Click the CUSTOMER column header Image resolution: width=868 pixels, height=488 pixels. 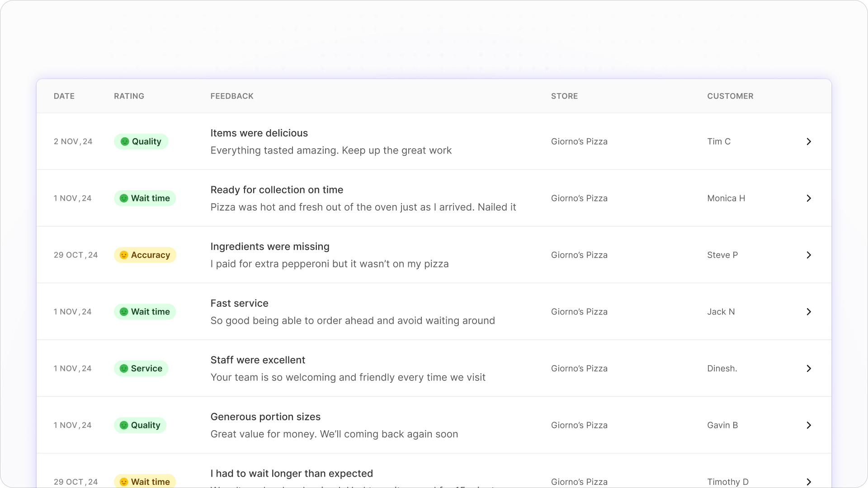730,96
